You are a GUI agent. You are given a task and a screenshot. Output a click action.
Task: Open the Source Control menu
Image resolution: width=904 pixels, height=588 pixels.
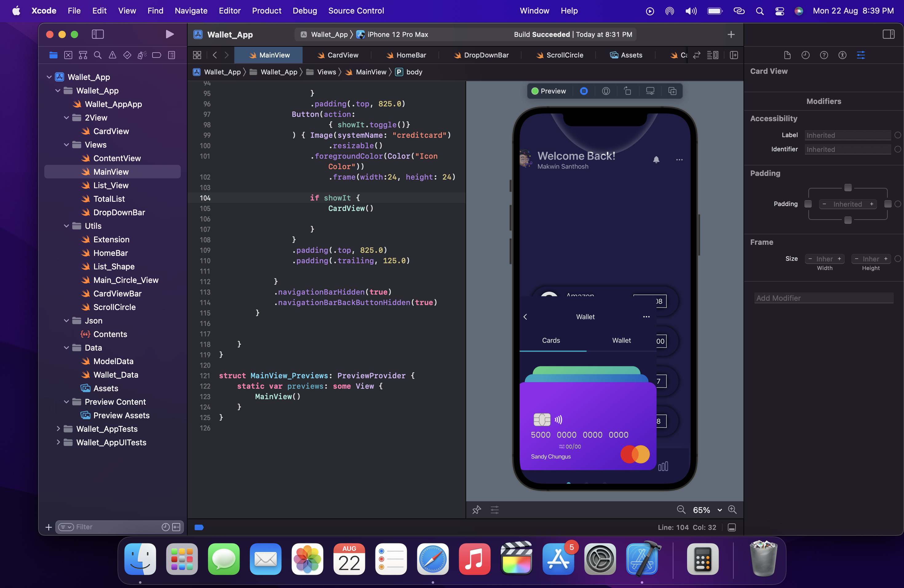coord(356,11)
